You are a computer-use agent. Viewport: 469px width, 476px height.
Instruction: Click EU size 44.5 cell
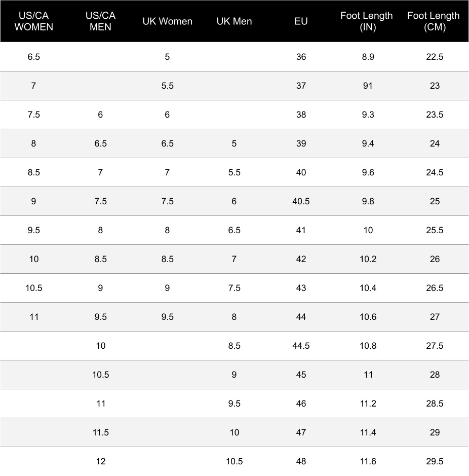pyautogui.click(x=301, y=346)
